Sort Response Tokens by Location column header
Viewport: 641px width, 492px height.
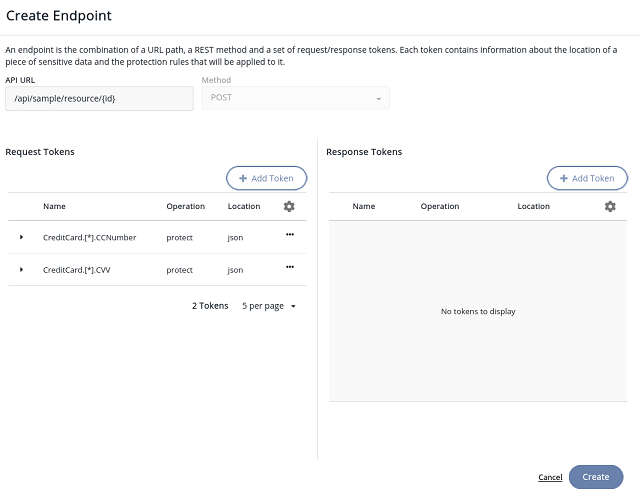(534, 206)
